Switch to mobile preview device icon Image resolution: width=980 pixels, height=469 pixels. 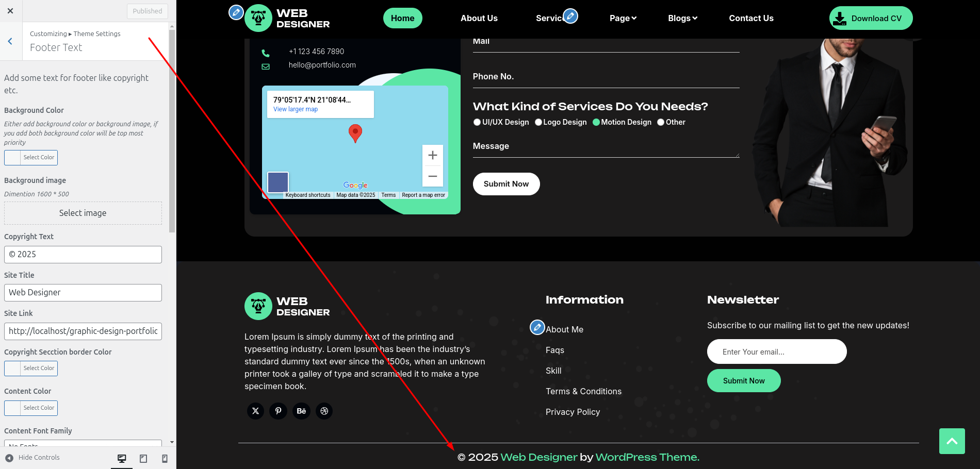coord(165,458)
